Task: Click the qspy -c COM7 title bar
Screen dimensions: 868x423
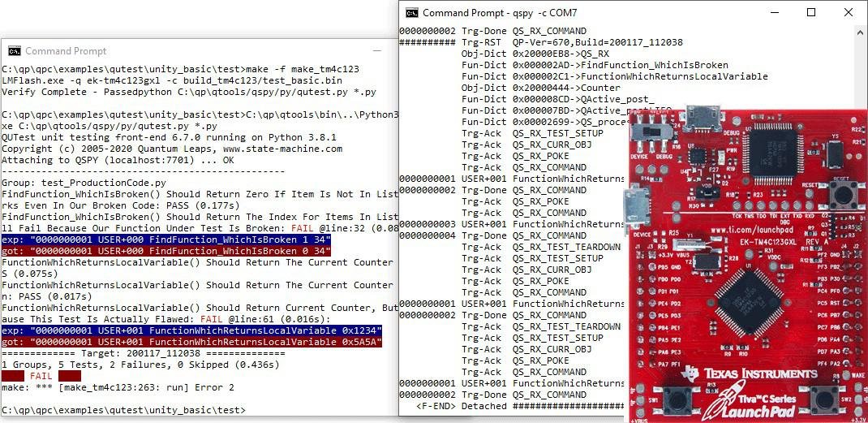Action: (582, 13)
